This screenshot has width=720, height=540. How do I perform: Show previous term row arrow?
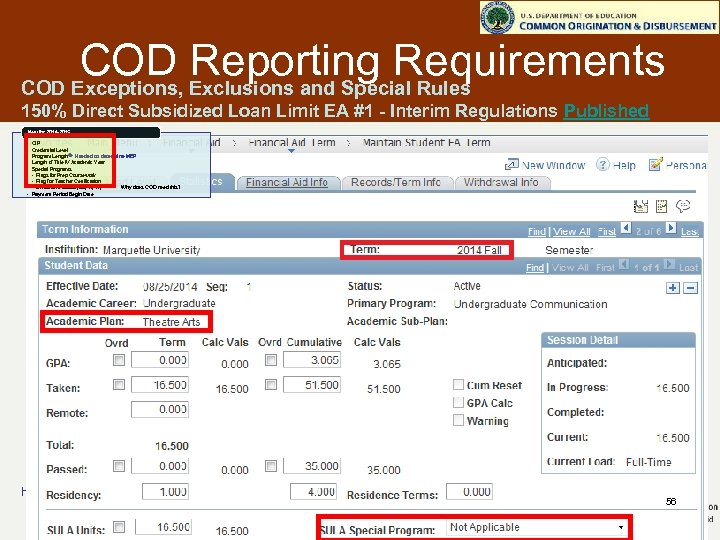click(625, 228)
